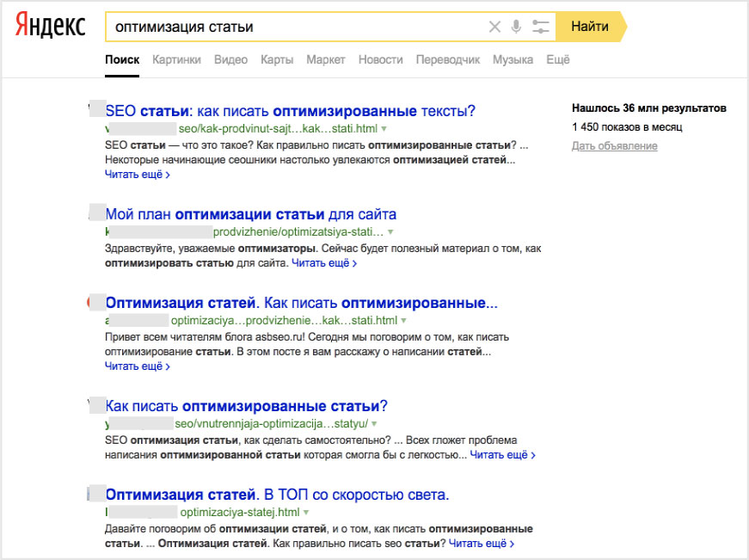Expand arrow next to optimizaciya…prodvizhenie URL

(x=403, y=321)
